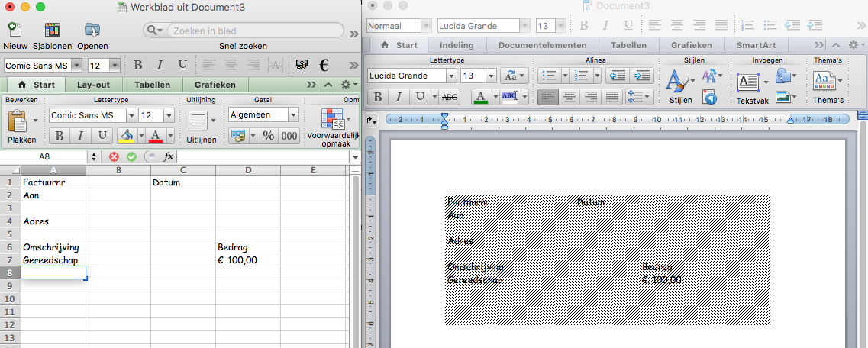Click the Plakken clipboard icon in Excel
Screen dimensions: 868x348
pyautogui.click(x=17, y=121)
